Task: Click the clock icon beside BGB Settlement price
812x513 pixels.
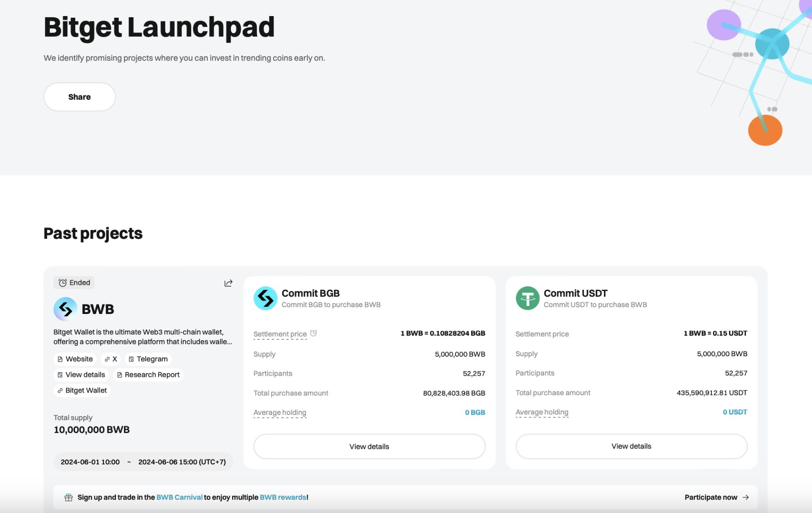Action: [x=313, y=333]
